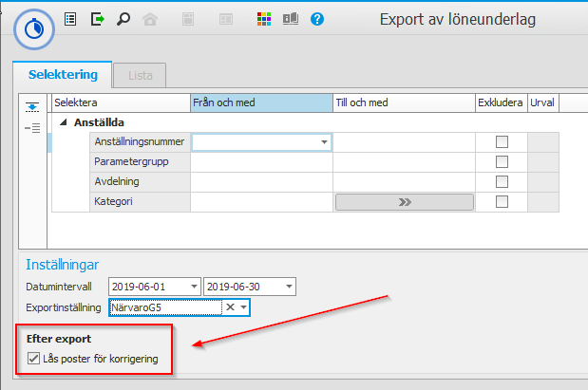Open the Anställningsnummer Från och med dropdown
This screenshot has width=588, height=390.
click(324, 142)
